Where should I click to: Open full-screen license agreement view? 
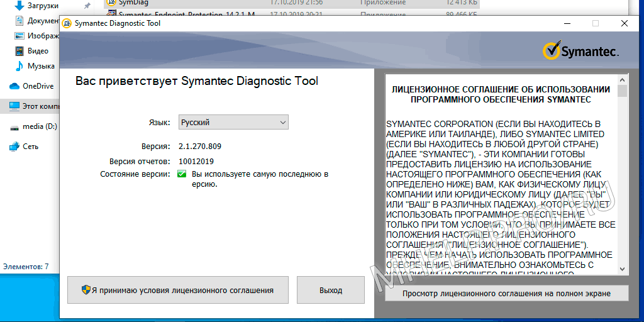pyautogui.click(x=506, y=293)
